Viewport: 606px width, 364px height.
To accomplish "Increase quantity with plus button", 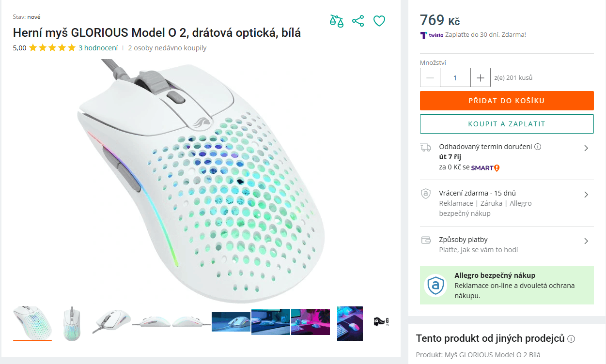I will point(481,77).
